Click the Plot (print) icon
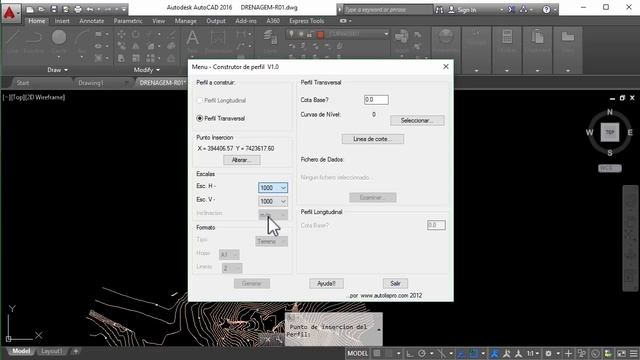 78,9
